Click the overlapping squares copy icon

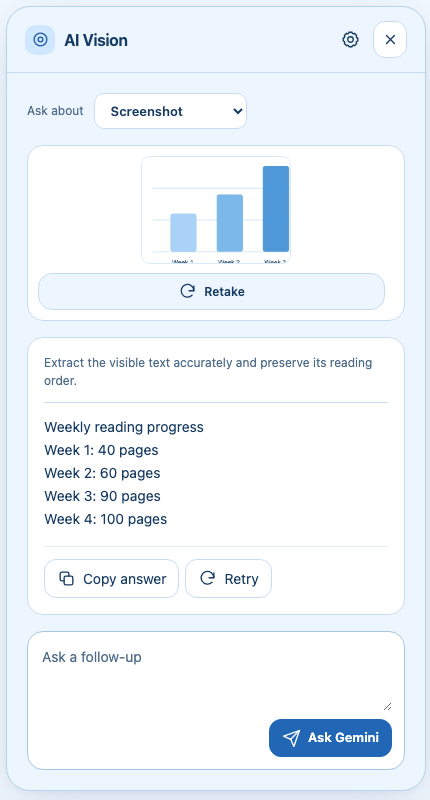(67, 579)
